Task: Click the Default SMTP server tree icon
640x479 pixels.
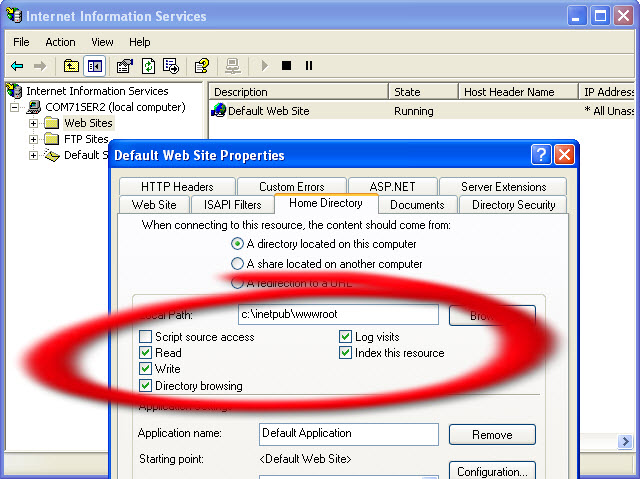Action: tap(52, 155)
